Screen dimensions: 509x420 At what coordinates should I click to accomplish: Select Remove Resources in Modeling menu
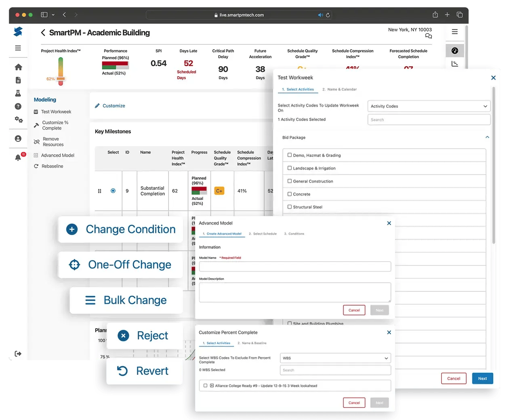click(x=49, y=142)
